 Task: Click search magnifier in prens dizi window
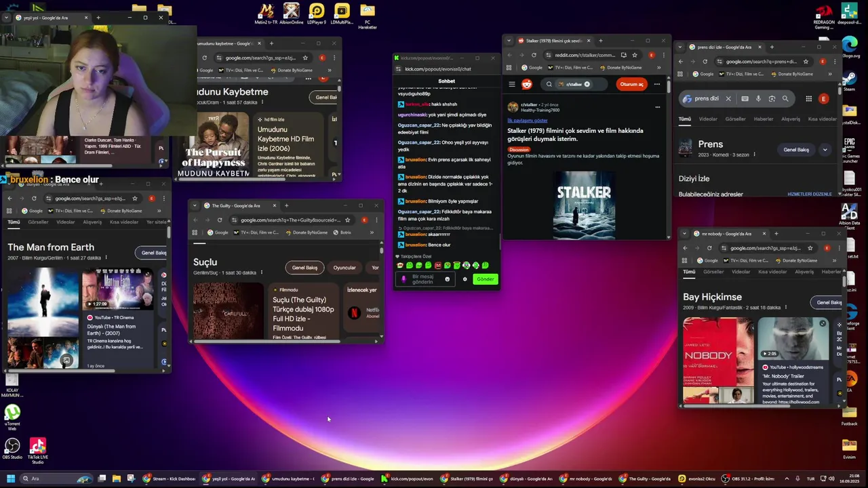pos(785,99)
